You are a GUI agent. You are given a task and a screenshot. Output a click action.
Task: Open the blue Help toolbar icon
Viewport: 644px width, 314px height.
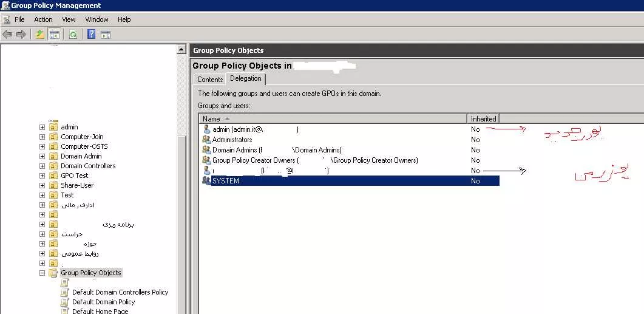click(x=91, y=35)
